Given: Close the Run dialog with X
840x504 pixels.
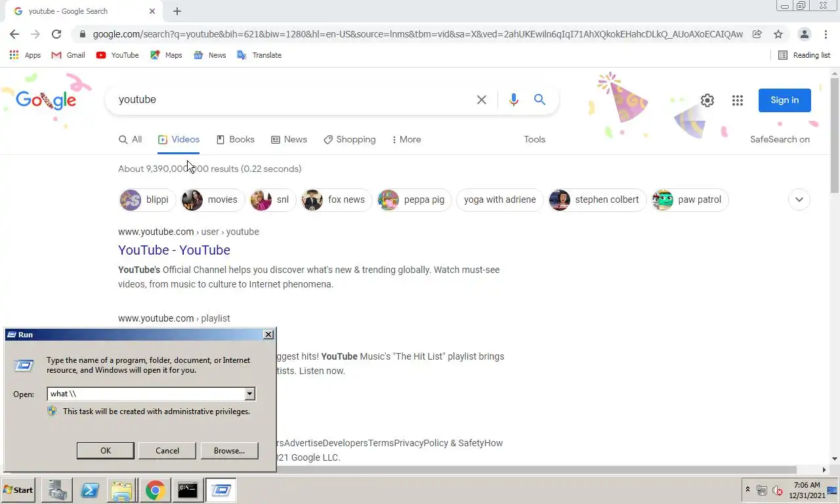Looking at the screenshot, I should [x=268, y=335].
